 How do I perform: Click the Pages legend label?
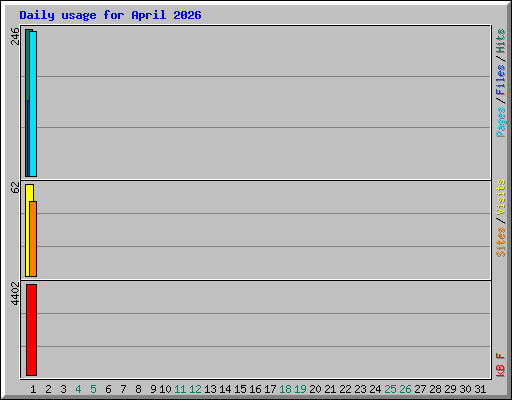500,122
